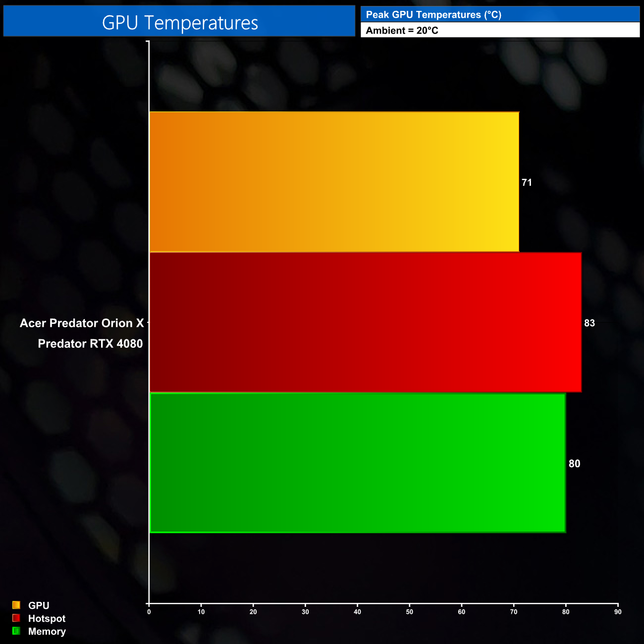
Task: Click the x-axis tick label "40"
Action: 357,612
